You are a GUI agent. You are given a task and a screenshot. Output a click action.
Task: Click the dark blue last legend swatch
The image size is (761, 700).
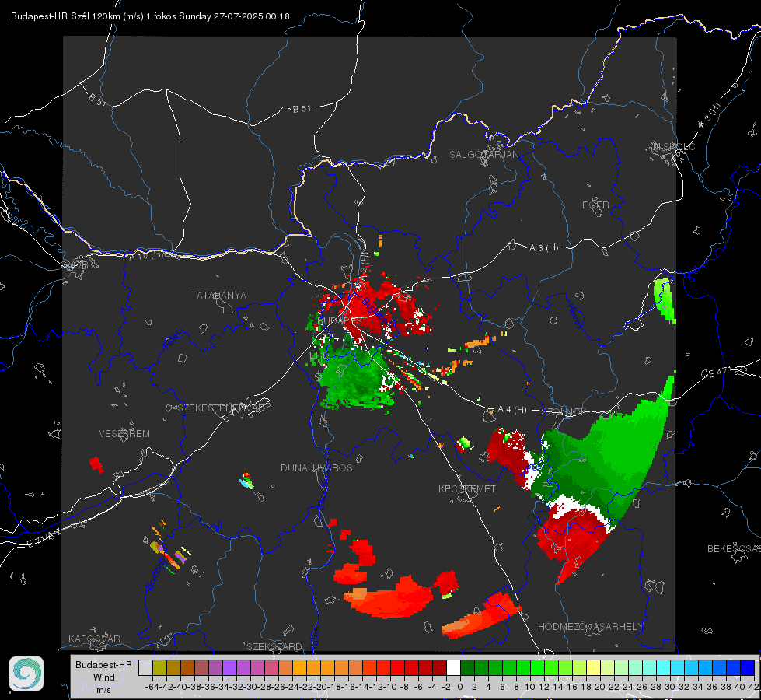pyautogui.click(x=748, y=668)
